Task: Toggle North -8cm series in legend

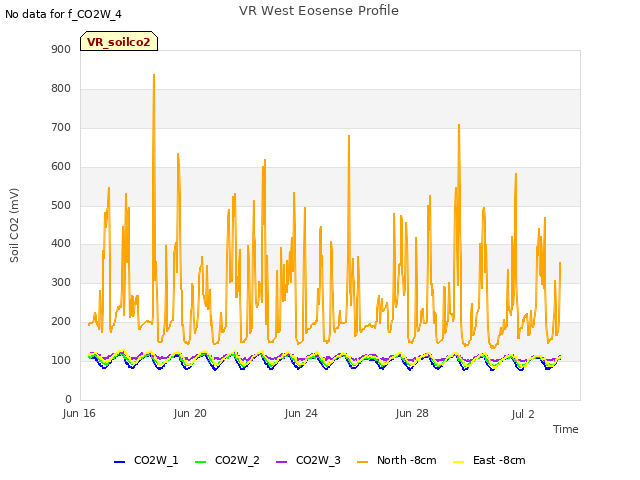Action: pyautogui.click(x=397, y=460)
